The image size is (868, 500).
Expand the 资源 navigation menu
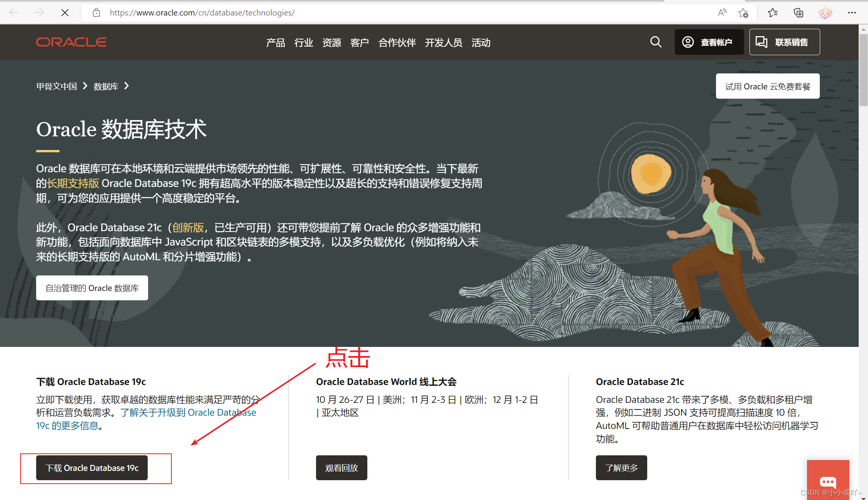pos(332,43)
